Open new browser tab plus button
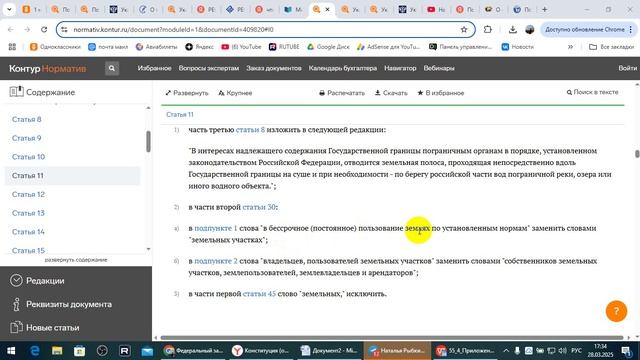The image size is (640, 360). 544,9
